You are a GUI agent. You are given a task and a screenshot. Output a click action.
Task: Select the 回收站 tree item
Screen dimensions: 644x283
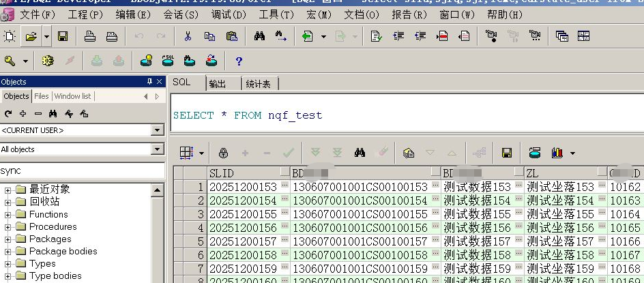[x=44, y=202]
